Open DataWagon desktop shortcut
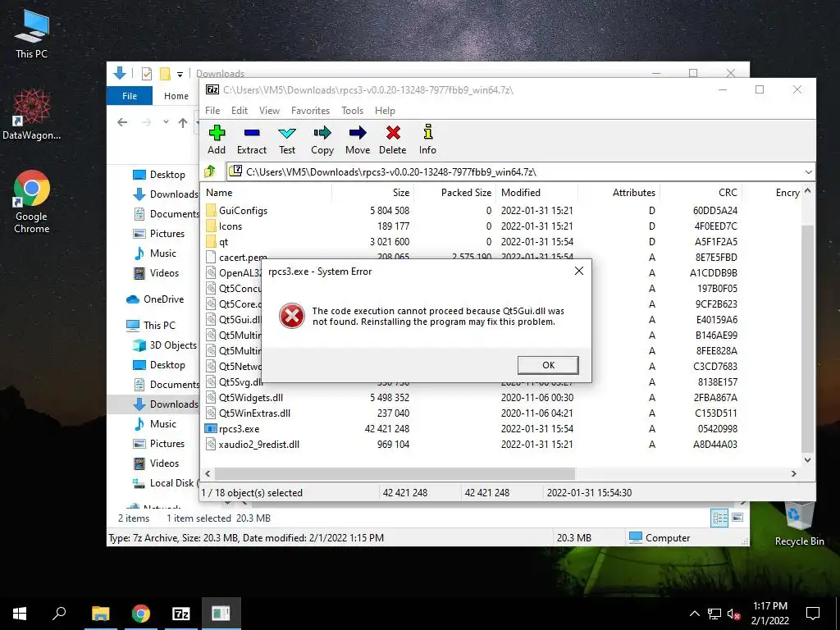The width and height of the screenshot is (840, 630). tap(32, 115)
